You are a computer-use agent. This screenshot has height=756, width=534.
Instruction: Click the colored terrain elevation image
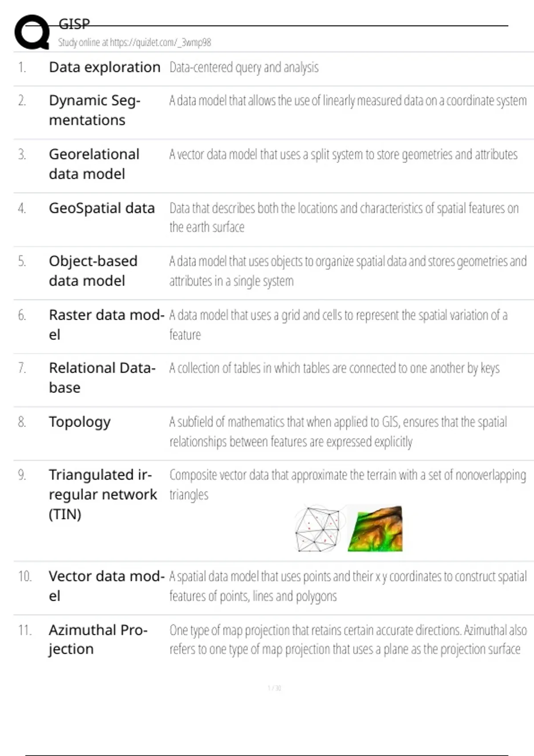(376, 529)
